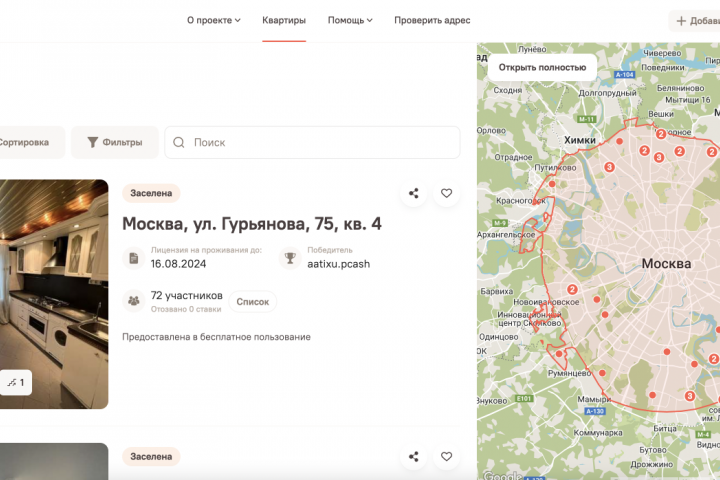
Task: Open the О проекте dropdown menu
Action: pyautogui.click(x=214, y=20)
